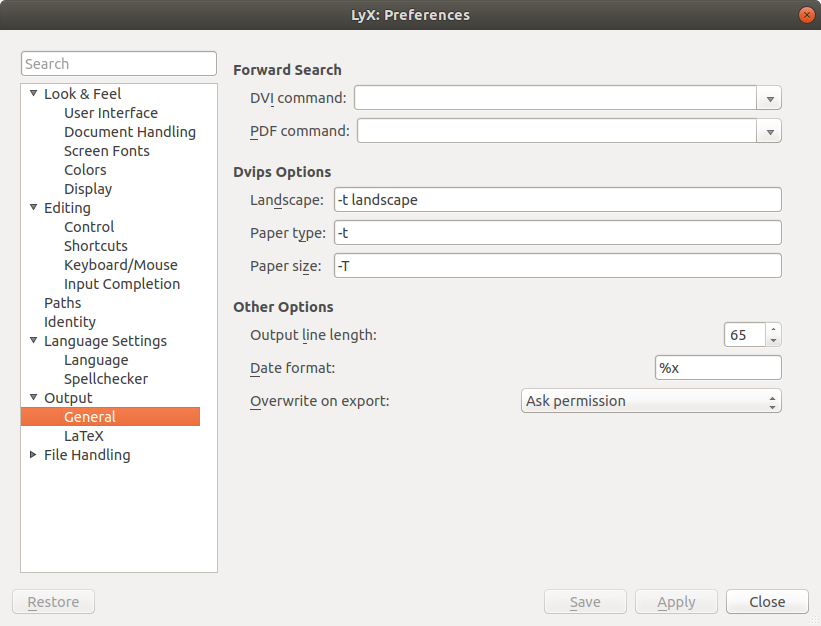821x626 pixels.
Task: Open the Overwrite on export dropdown
Action: click(651, 401)
